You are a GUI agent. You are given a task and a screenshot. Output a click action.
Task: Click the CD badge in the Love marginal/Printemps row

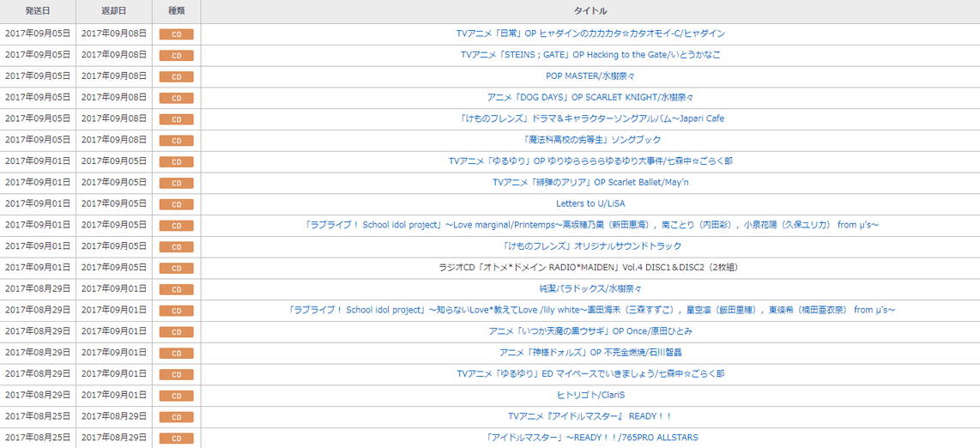coord(176,226)
